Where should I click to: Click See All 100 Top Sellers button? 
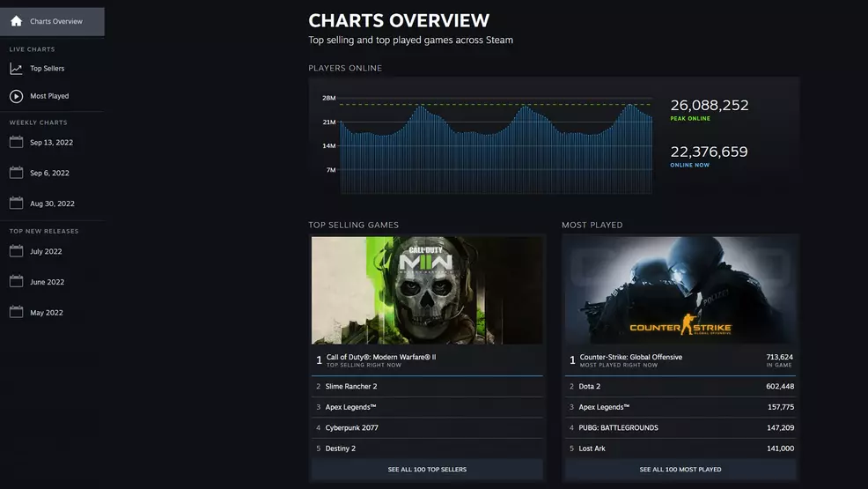click(x=427, y=469)
